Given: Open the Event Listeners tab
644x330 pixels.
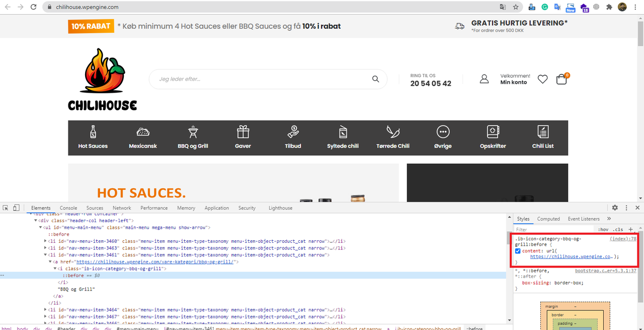Looking at the screenshot, I should tap(584, 219).
